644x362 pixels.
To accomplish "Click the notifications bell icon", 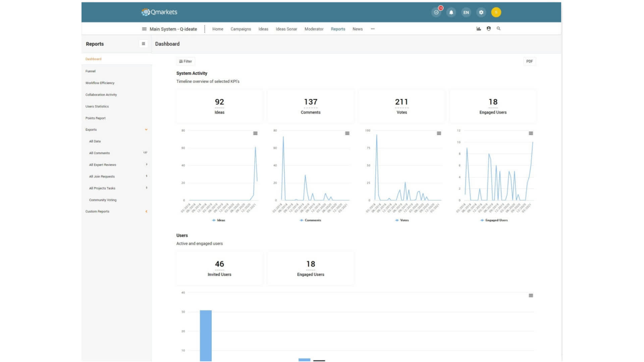I will coord(451,12).
